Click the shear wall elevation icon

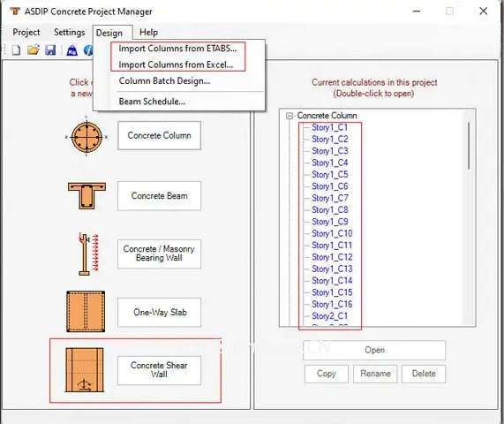coord(85,369)
